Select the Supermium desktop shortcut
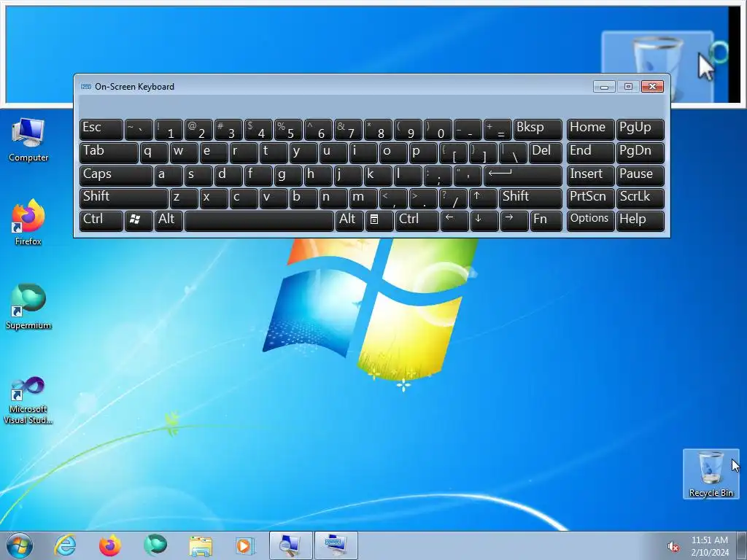This screenshot has width=747, height=560. [x=28, y=307]
